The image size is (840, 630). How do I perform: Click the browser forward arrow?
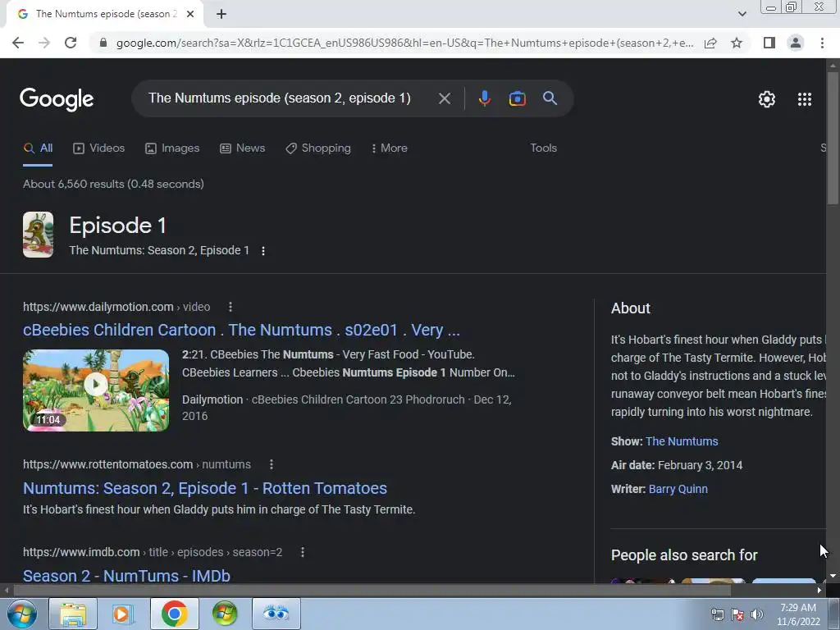click(44, 43)
